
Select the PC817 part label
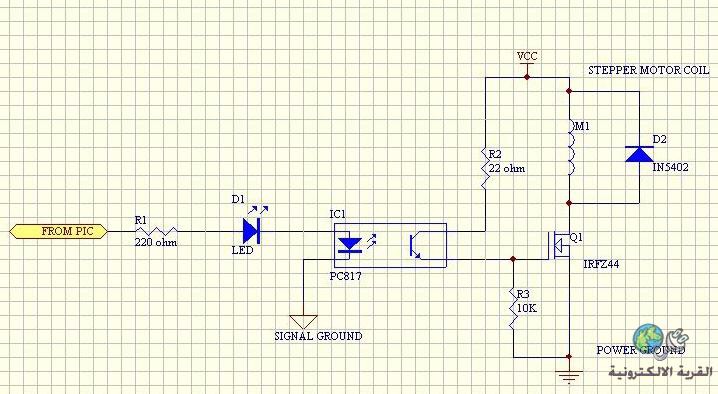[345, 276]
